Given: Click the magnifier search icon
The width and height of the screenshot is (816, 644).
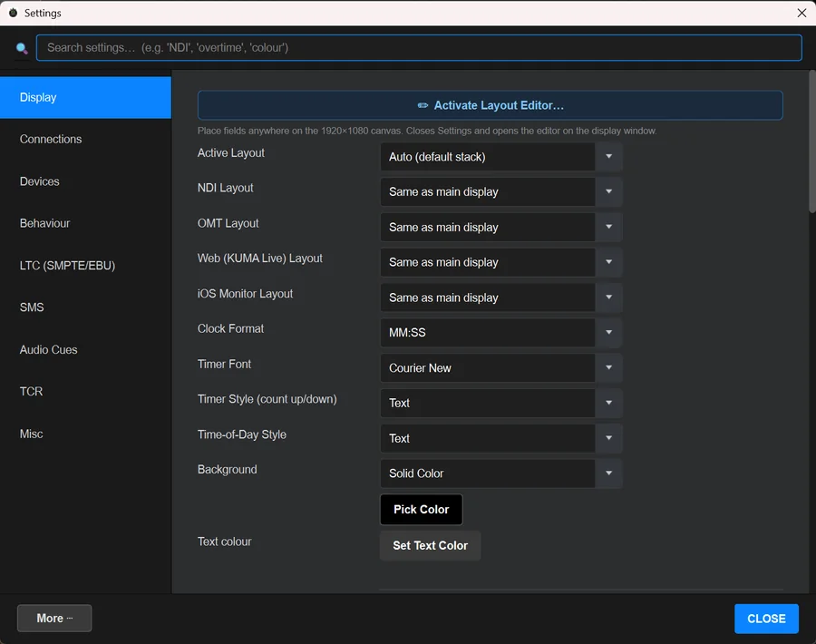Looking at the screenshot, I should pyautogui.click(x=22, y=48).
